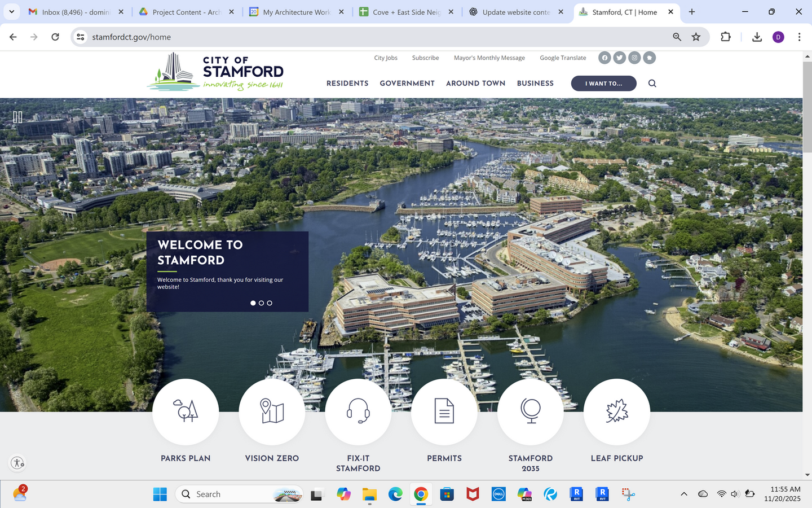Open the city's Facebook page icon
This screenshot has height=508, width=812.
pos(604,58)
